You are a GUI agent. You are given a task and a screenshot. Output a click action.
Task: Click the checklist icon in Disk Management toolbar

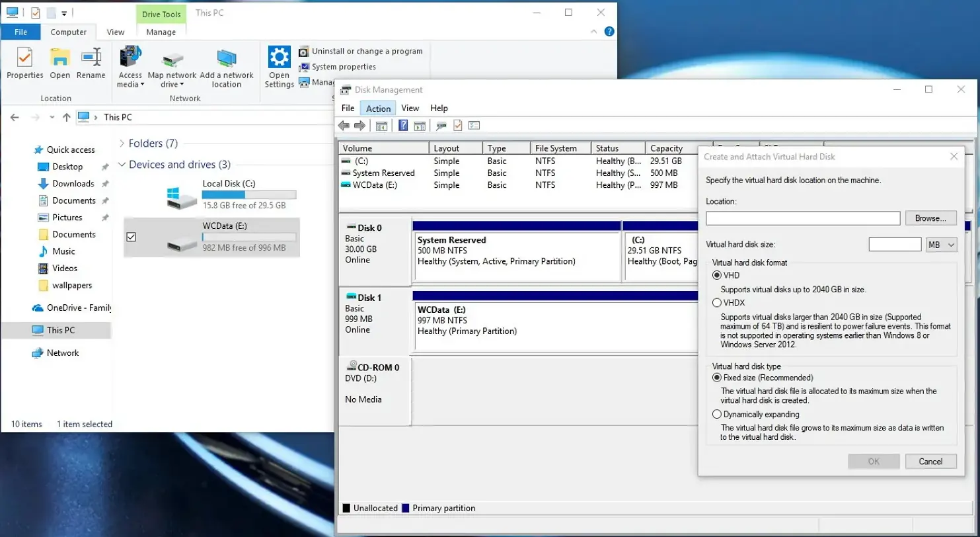(x=474, y=126)
